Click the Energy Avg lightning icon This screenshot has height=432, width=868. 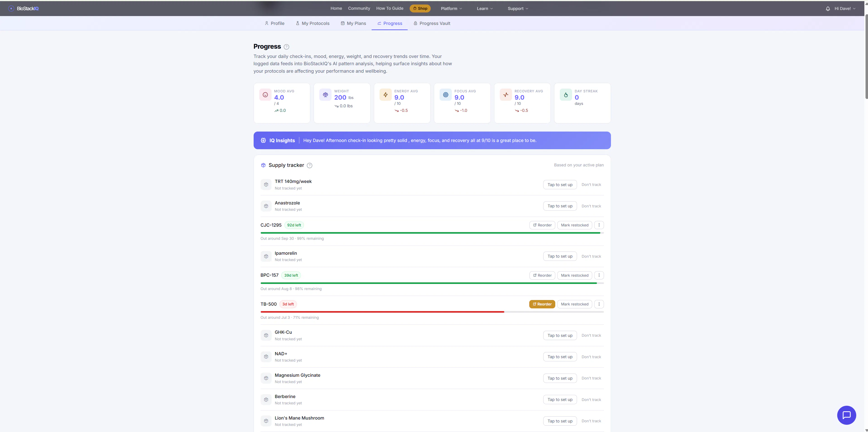[x=385, y=95]
